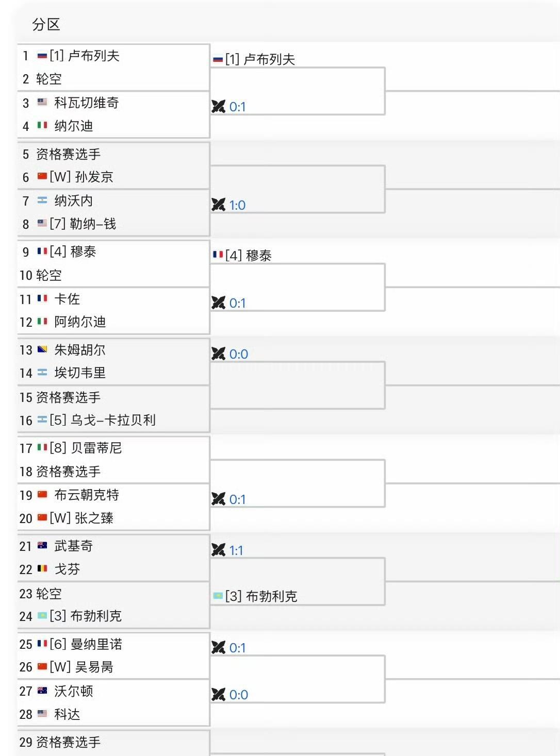Click head-to-head icon beside the 1:0 score

(219, 205)
